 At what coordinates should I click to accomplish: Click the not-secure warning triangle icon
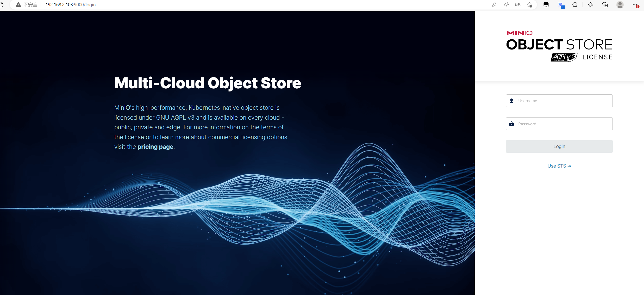tap(18, 5)
